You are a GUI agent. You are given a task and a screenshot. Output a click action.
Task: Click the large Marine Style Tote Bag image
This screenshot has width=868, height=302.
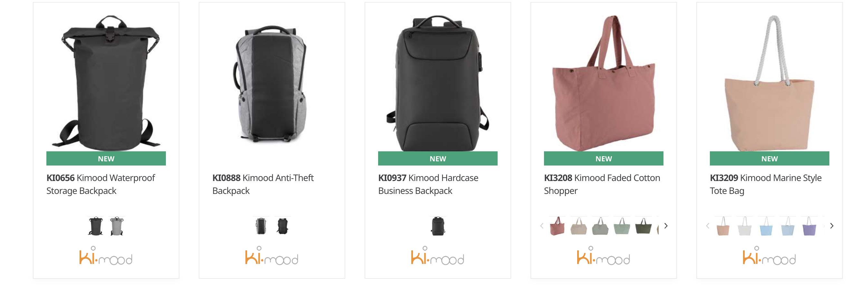(769, 83)
